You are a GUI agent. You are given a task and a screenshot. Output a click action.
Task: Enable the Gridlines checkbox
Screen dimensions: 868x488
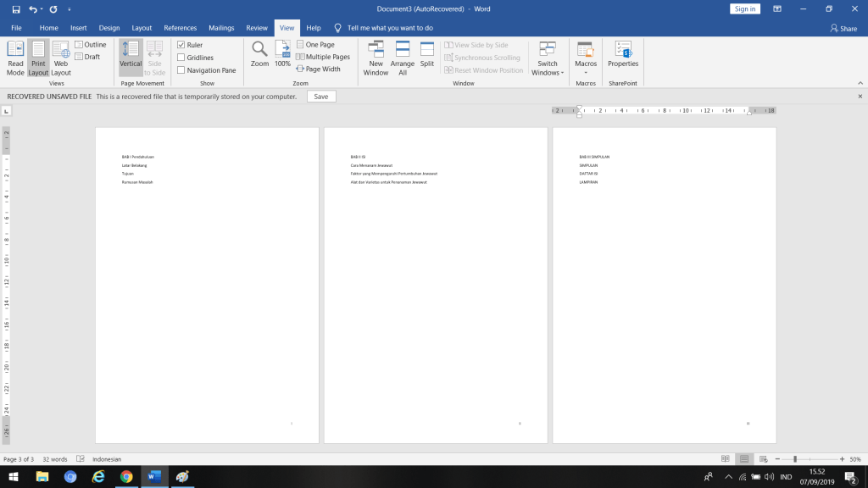coord(181,58)
